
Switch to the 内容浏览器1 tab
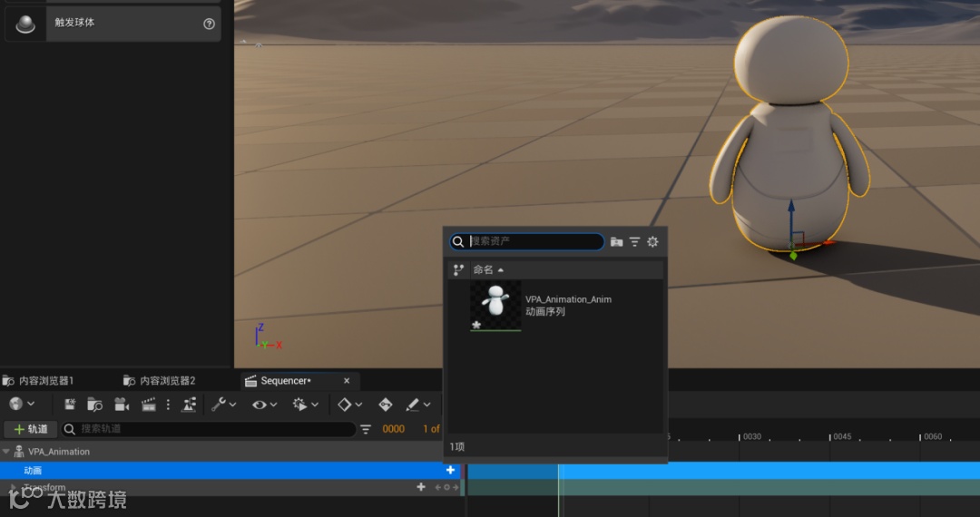pyautogui.click(x=38, y=381)
